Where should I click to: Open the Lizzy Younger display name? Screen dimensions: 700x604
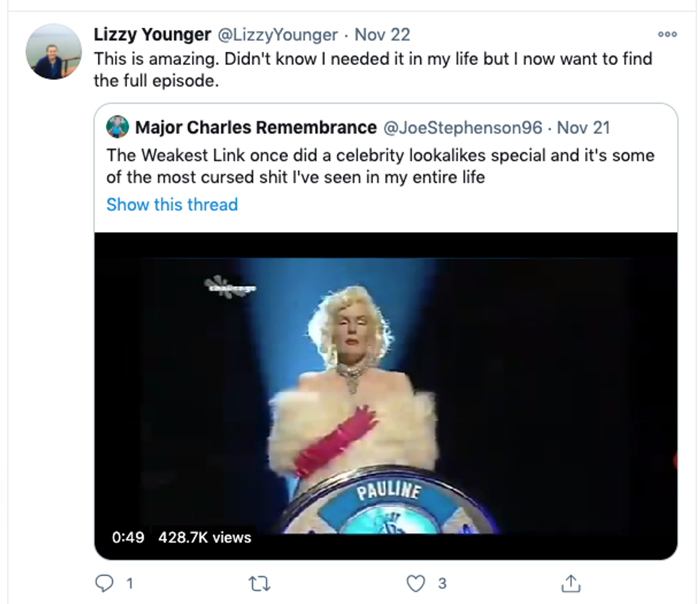[152, 34]
